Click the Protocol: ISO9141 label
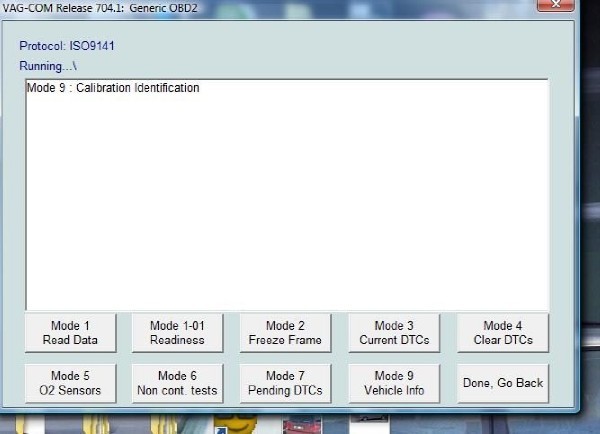This screenshot has width=600, height=434. coord(67,46)
